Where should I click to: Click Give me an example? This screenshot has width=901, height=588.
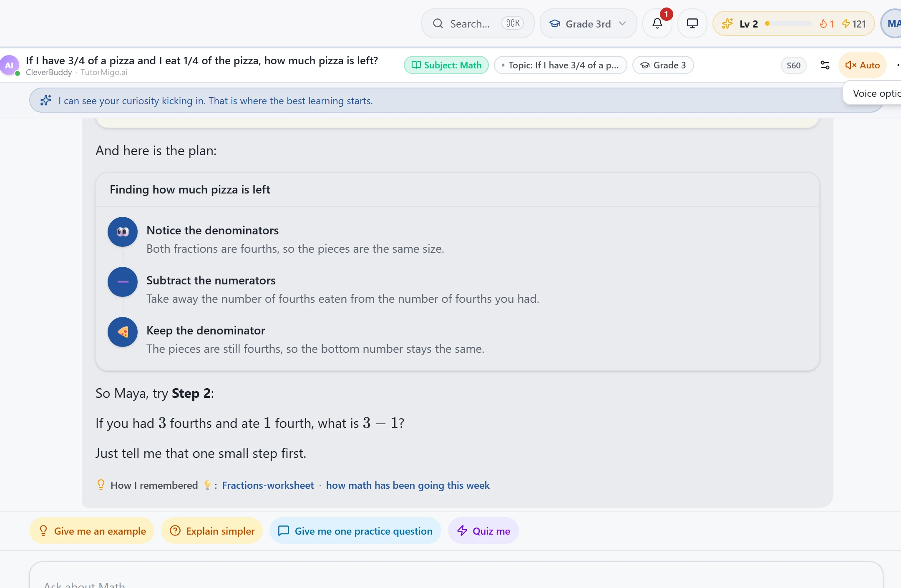point(92,531)
